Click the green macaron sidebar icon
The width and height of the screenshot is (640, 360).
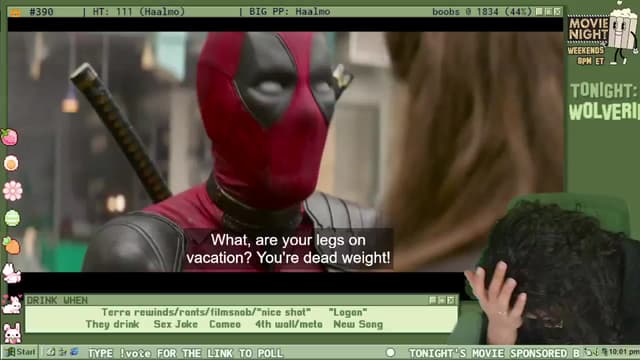tap(12, 218)
